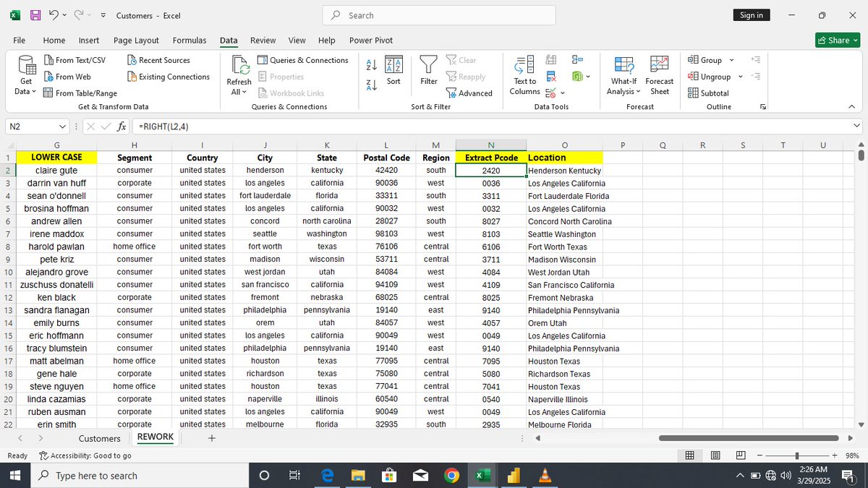Open the Sort dialog
Screen dimensions: 868x488
393,71
